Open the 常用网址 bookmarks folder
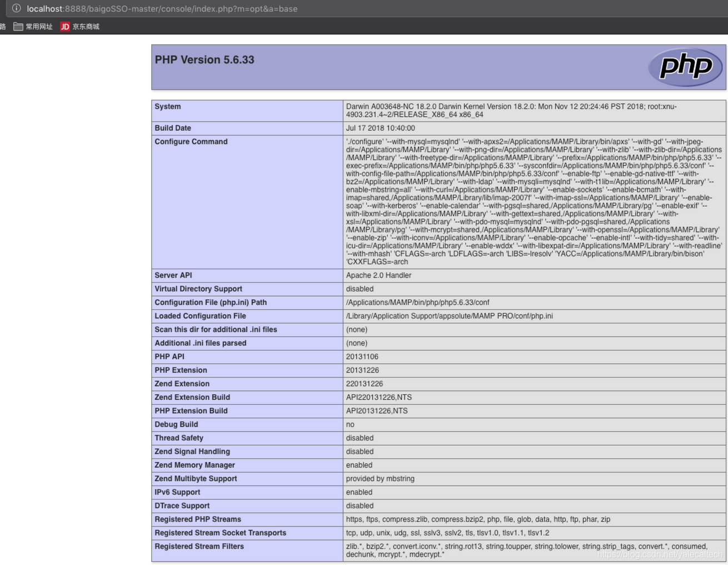 click(x=33, y=26)
